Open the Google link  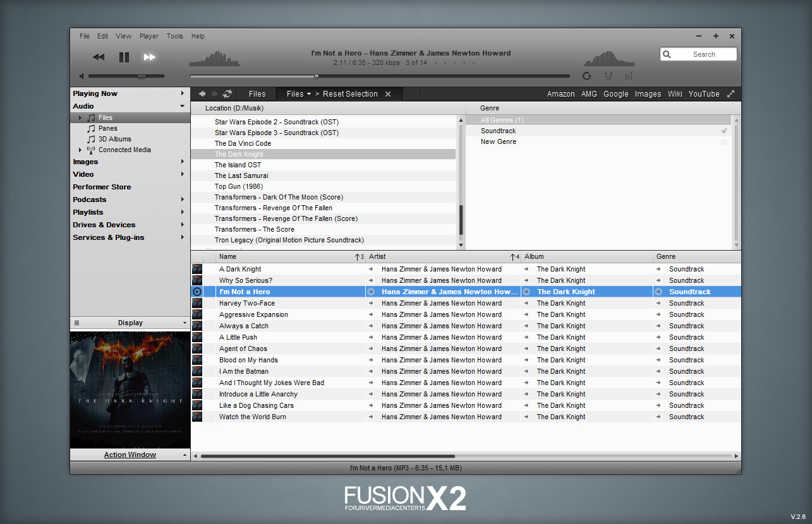coord(616,93)
